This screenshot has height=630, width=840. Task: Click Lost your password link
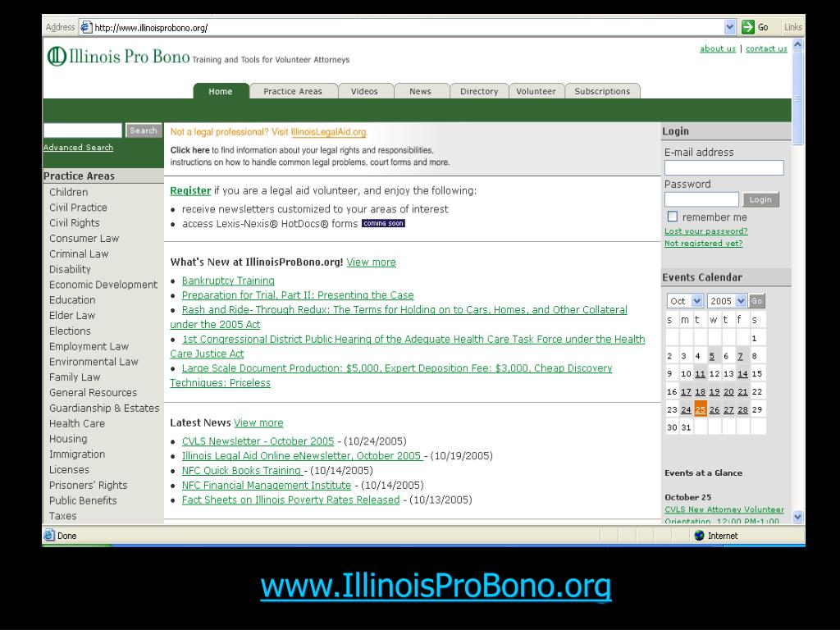click(x=706, y=231)
